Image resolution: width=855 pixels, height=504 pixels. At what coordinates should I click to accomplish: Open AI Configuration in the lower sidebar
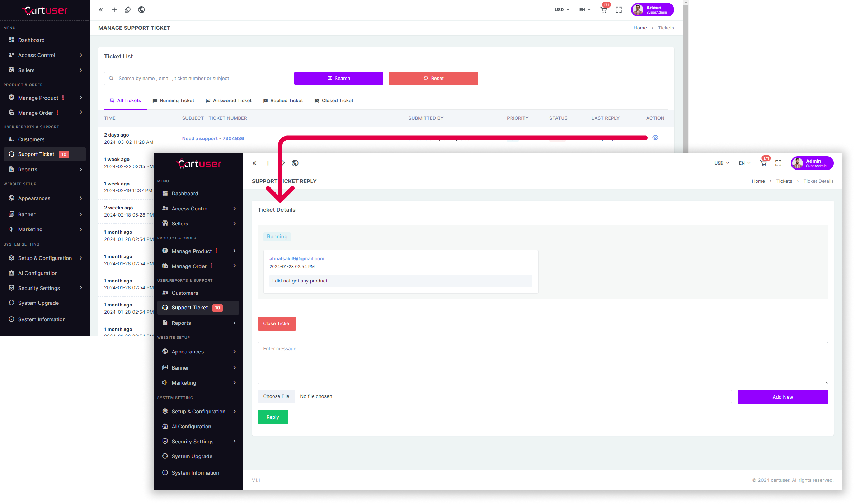tap(191, 427)
